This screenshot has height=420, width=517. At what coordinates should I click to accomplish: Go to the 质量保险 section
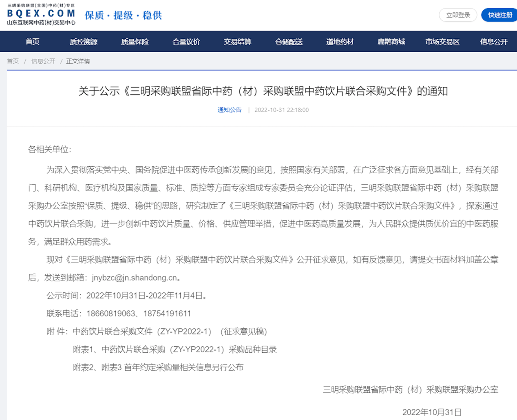[135, 42]
